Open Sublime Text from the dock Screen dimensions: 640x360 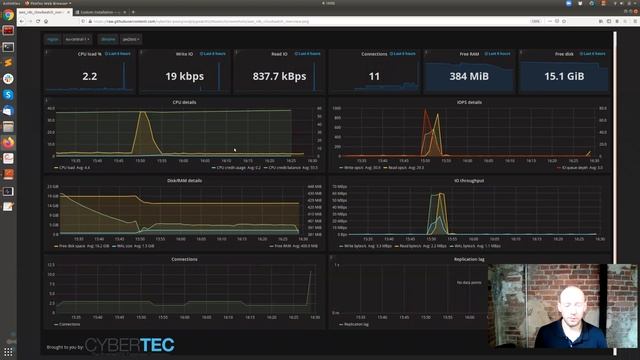pos(8,63)
